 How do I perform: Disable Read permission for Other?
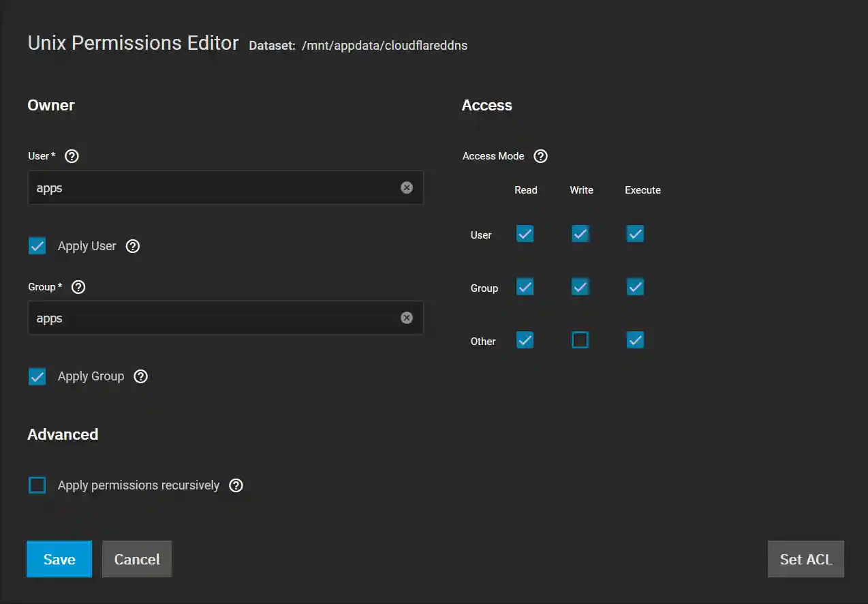(525, 339)
